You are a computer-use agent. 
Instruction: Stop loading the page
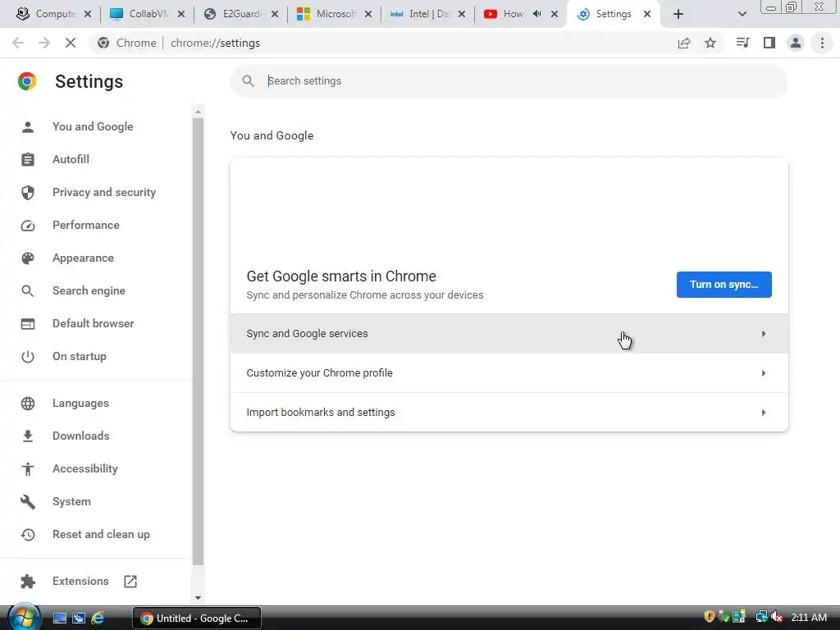pos(71,43)
